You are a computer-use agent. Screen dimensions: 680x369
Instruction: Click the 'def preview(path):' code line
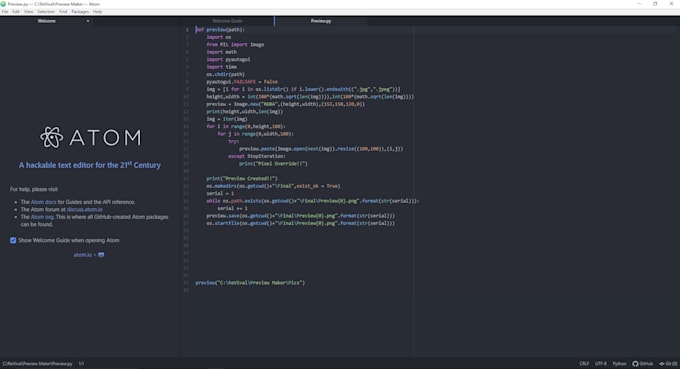pos(220,29)
